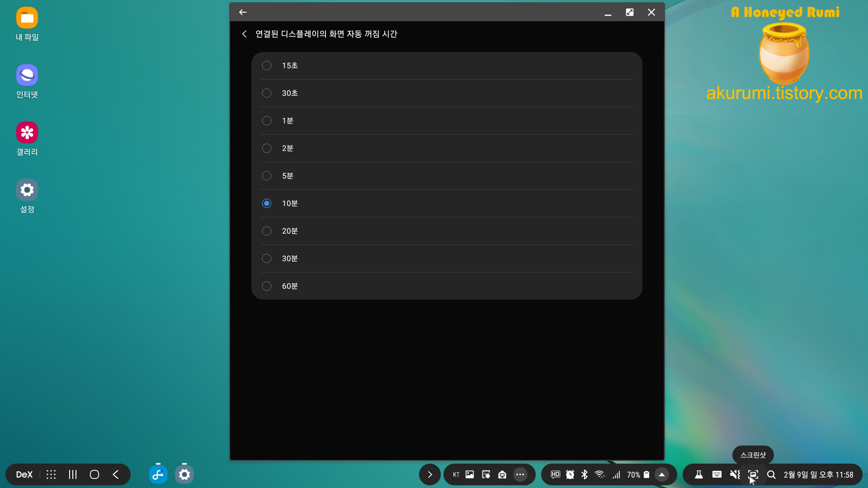The height and width of the screenshot is (488, 868).
Task: Go back using the header chevron
Action: tap(244, 34)
